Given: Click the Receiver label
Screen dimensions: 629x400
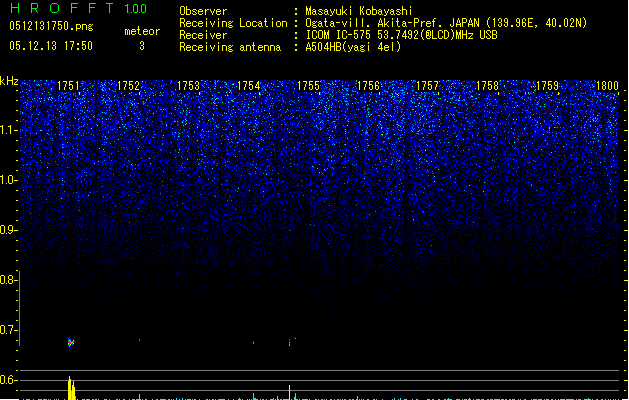Looking at the screenshot, I should pyautogui.click(x=203, y=35).
